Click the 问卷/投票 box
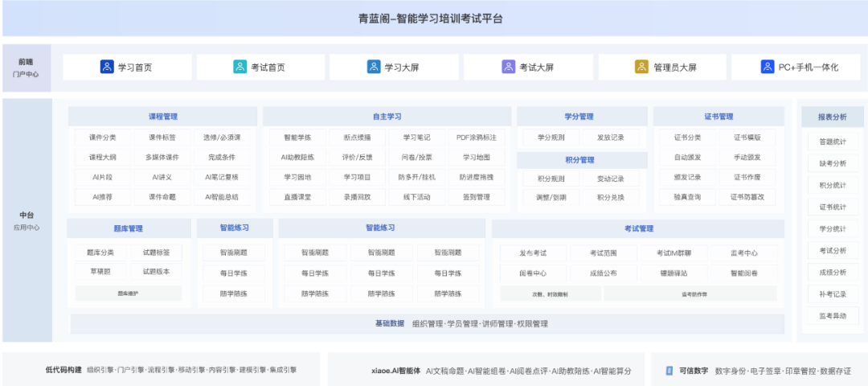 pyautogui.click(x=417, y=158)
